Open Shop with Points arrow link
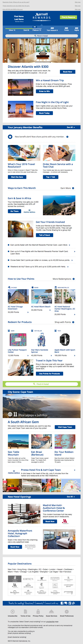The height and width of the screenshot is (644, 83). pos(73,322)
